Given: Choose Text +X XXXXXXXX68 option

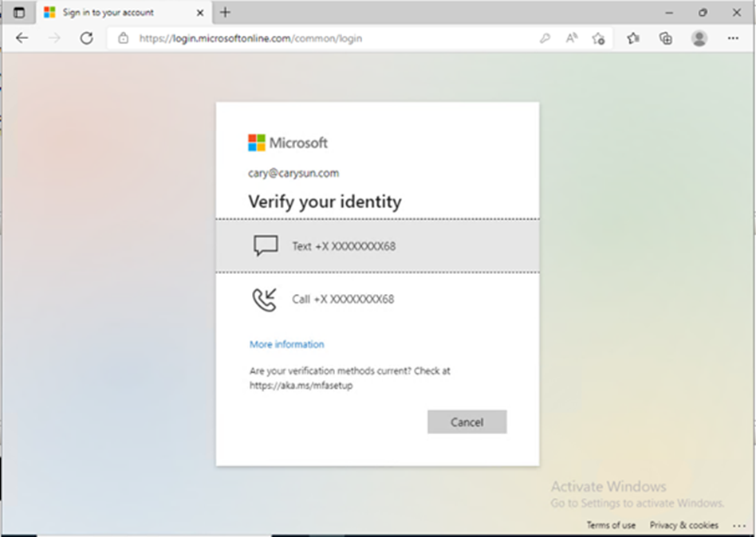Looking at the screenshot, I should coord(377,246).
